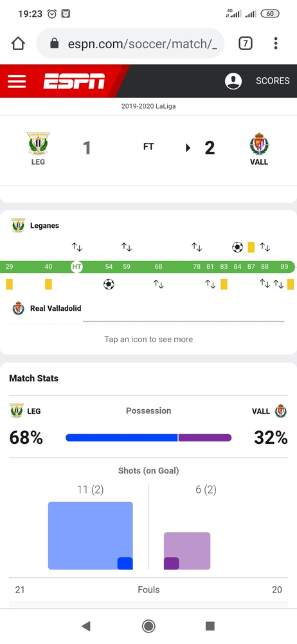Image resolution: width=297 pixels, height=644 pixels.
Task: Open Real Valladolid crest in scoreboard
Action: coord(259,144)
